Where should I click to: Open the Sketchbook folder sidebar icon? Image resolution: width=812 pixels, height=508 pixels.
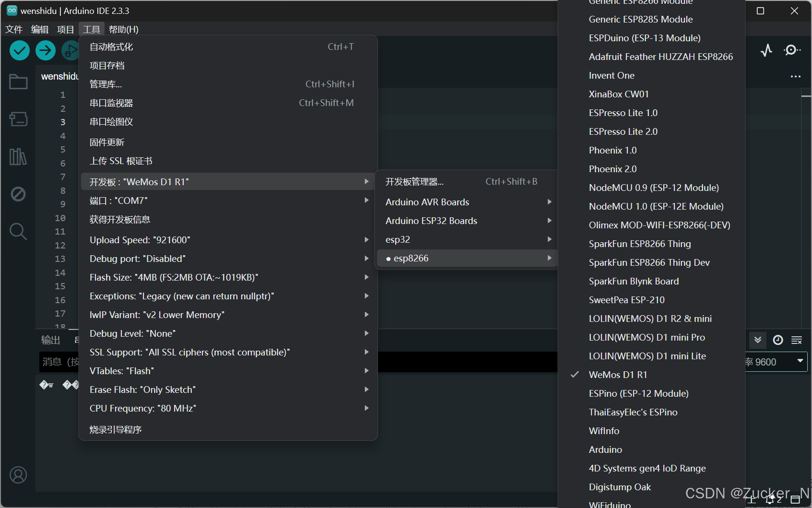coord(18,82)
